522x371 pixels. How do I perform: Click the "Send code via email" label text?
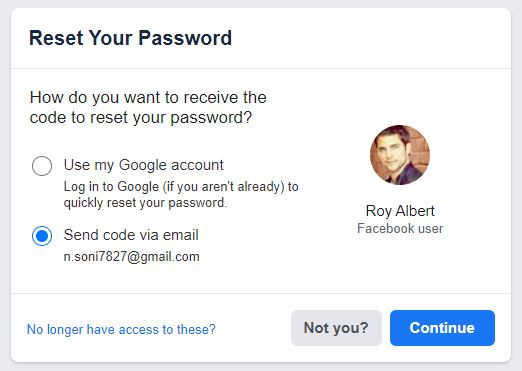point(131,235)
